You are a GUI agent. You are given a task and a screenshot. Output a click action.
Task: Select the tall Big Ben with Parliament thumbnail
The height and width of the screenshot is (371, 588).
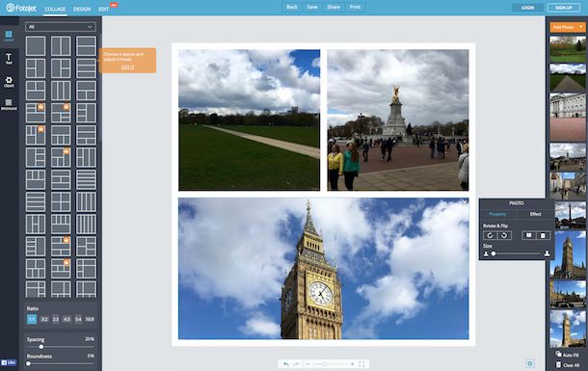(568, 254)
